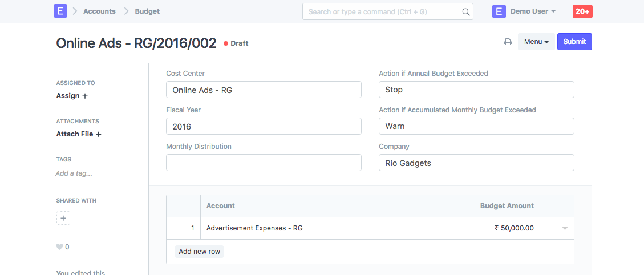Focus the Add a tag input

coord(74,173)
